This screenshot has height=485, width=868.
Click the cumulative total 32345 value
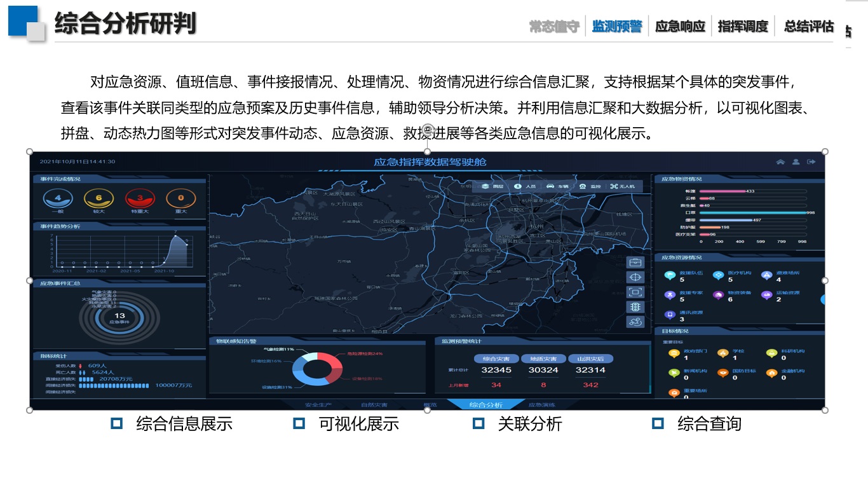(x=496, y=370)
